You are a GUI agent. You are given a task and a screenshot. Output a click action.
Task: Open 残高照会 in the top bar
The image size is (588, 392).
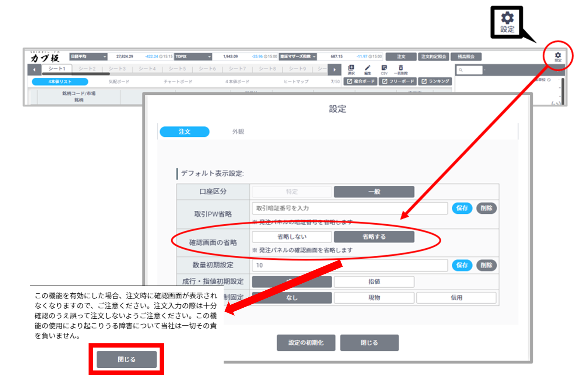point(466,56)
